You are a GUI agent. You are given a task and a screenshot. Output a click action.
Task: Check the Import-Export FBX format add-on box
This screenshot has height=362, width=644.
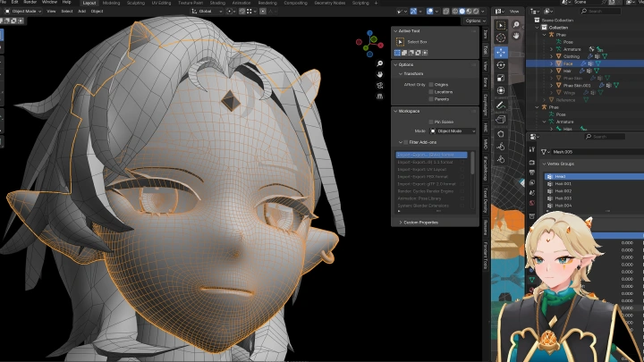(x=463, y=176)
